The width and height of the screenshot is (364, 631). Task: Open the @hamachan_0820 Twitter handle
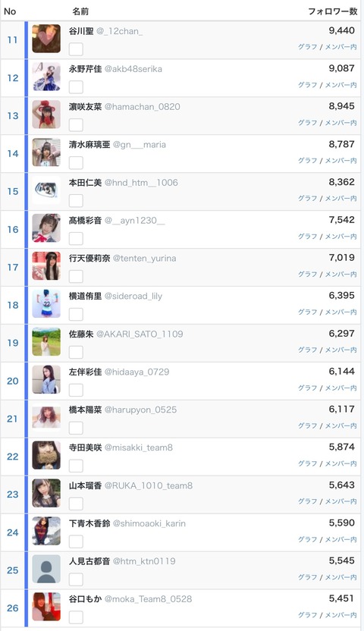tap(143, 107)
